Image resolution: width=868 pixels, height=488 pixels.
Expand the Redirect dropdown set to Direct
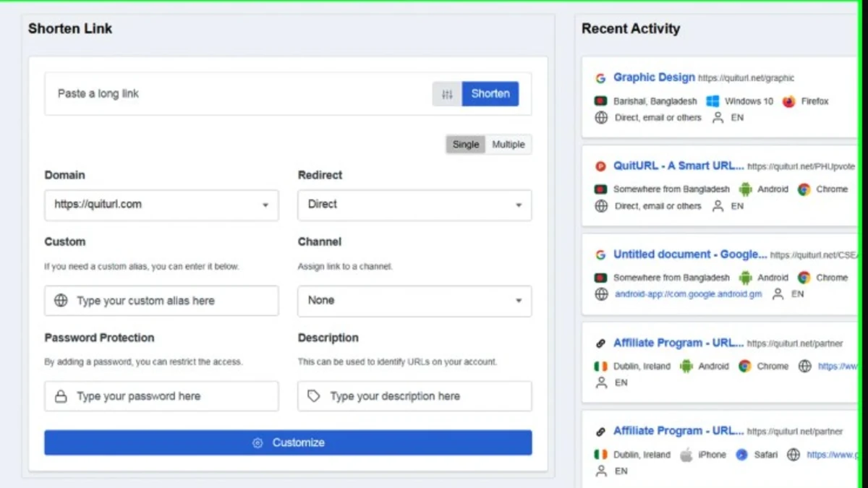point(414,205)
